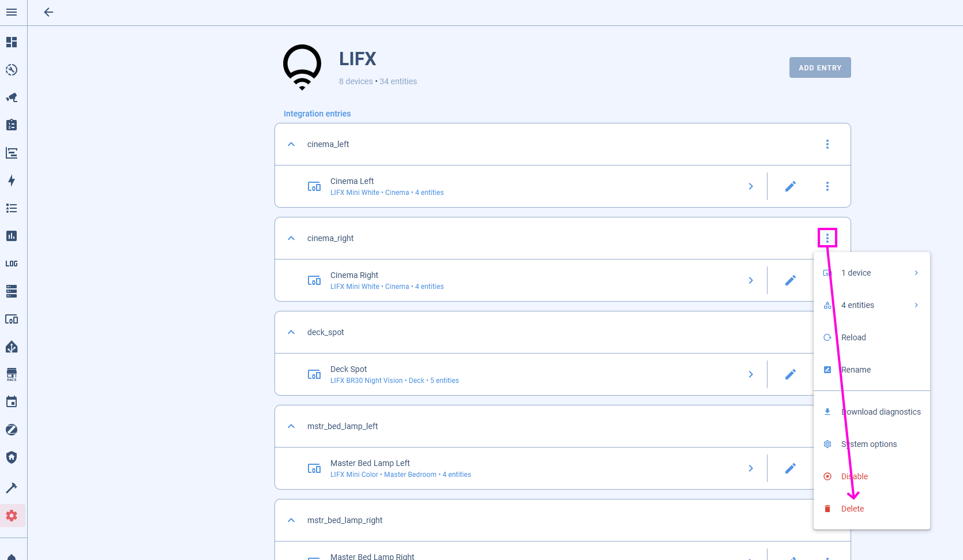Open the Zigbee Z-circle sidebar icon
Screen dimensions: 963x560
click(12, 430)
